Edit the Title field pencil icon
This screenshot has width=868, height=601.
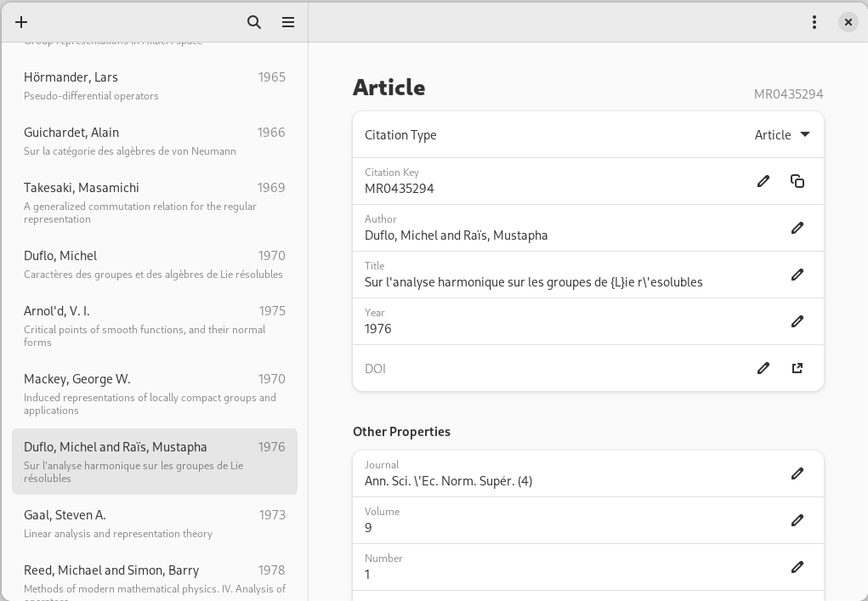[797, 275]
